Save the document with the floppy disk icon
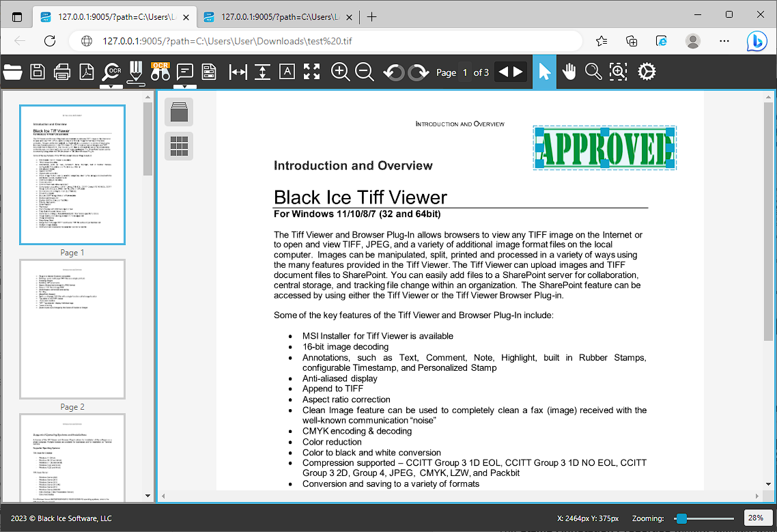777x532 pixels. click(37, 72)
